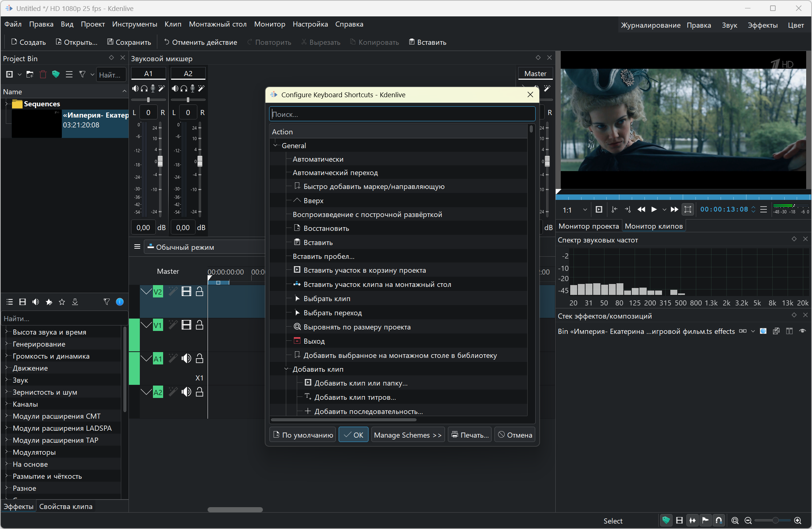Click the delete clip trash icon
The width and height of the screenshot is (812, 529).
click(x=43, y=75)
